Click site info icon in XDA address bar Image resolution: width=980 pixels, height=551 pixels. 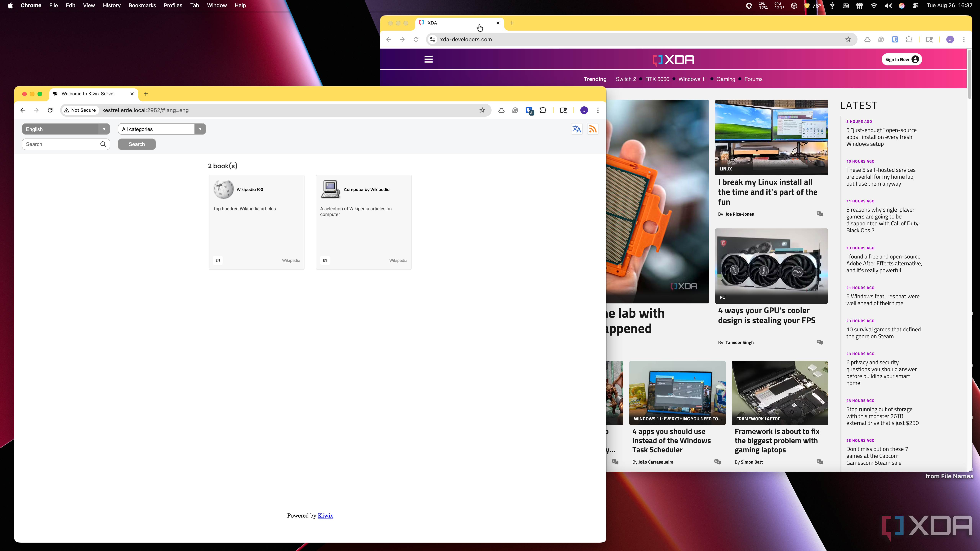[x=433, y=40]
